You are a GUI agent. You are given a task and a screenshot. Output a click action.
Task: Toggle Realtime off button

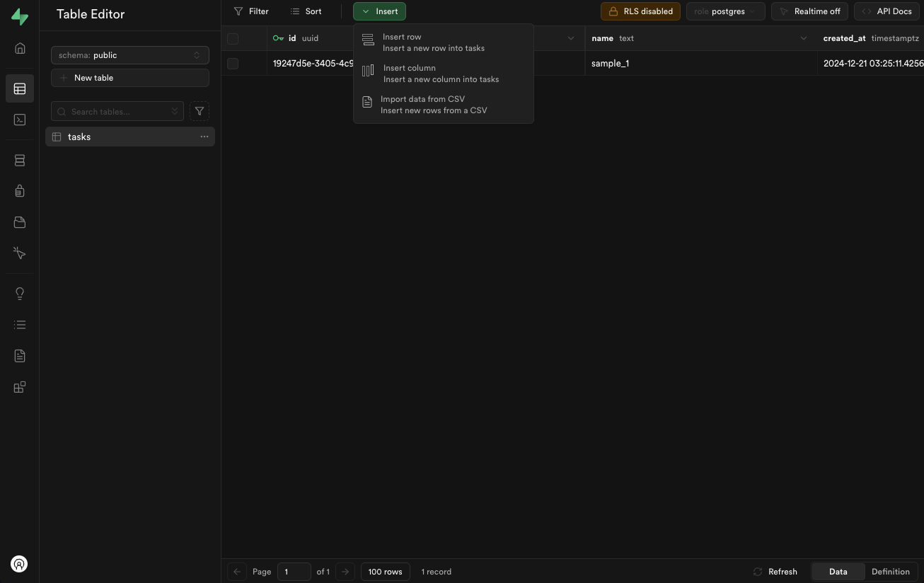(x=810, y=11)
